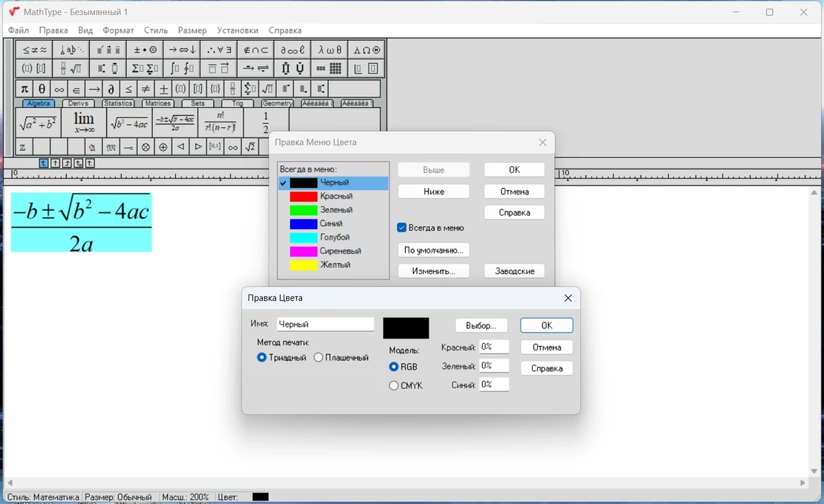Insert the partial derivative symbol
The image size is (824, 504).
pos(111,89)
